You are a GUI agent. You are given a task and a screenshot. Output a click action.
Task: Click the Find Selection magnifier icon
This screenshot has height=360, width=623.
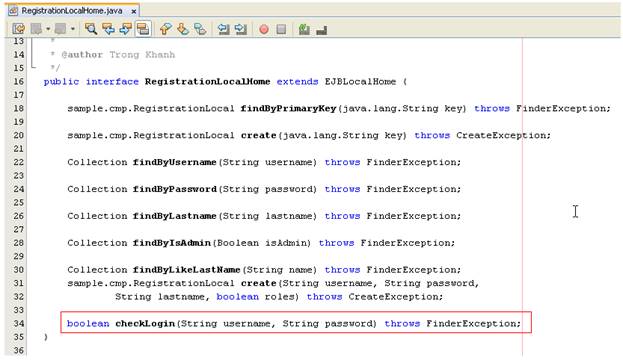[x=91, y=29]
